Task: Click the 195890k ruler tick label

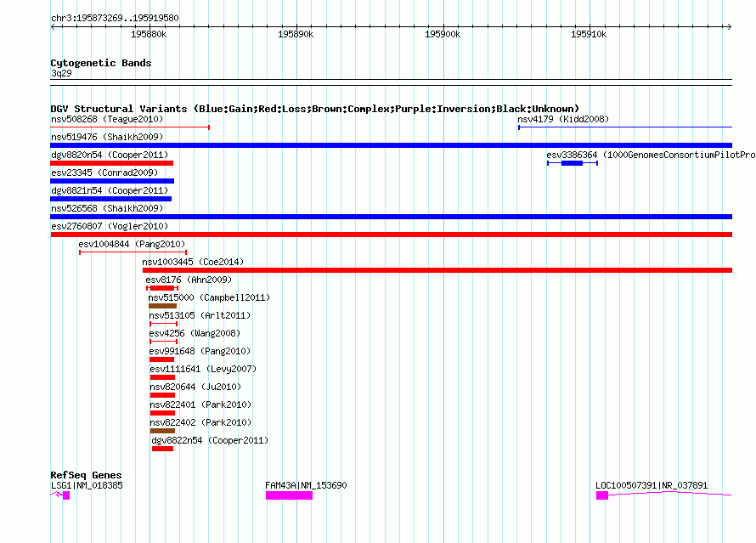Action: [x=296, y=34]
